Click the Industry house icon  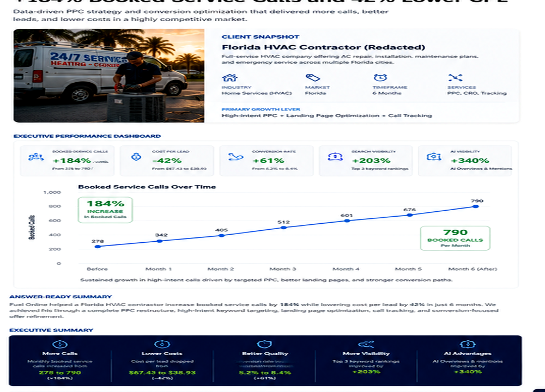click(x=230, y=78)
